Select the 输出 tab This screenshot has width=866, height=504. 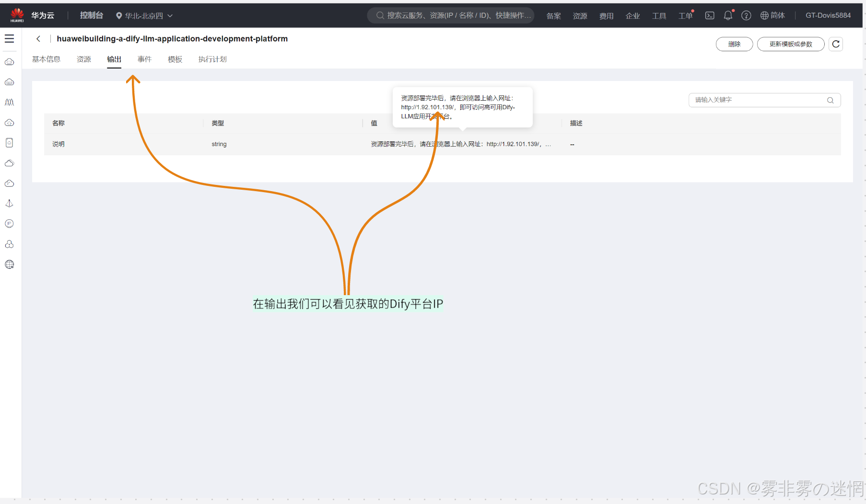tap(114, 59)
